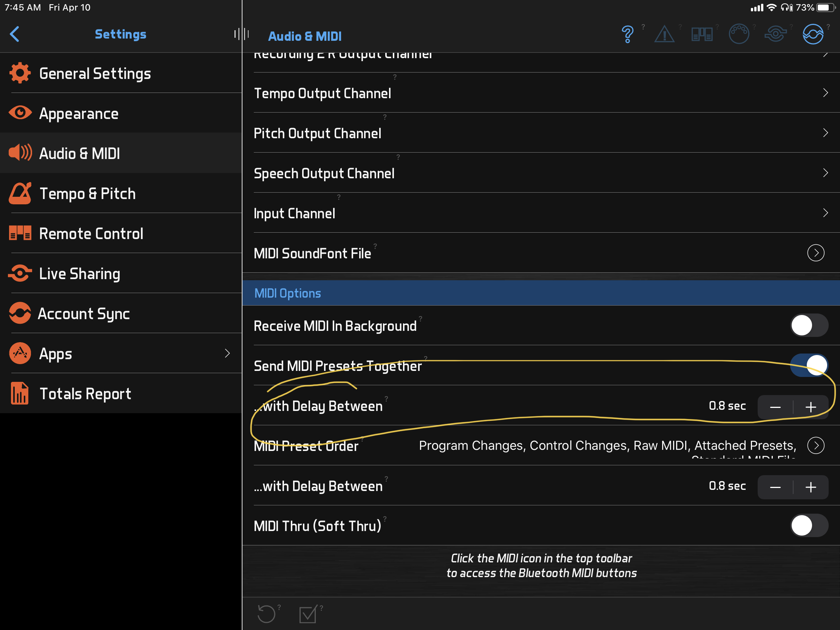Increase first Delay Between with plus
Image resolution: width=840 pixels, height=630 pixels.
811,407
